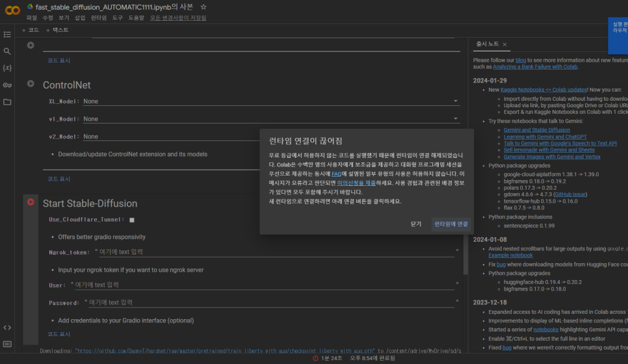Screen dimensions: 628x364
Task: Open the FAQ link in the dialog
Action: click(337, 174)
